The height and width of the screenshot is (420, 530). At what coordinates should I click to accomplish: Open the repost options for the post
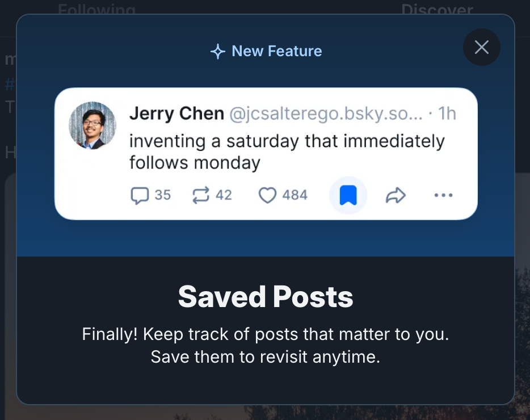pyautogui.click(x=200, y=195)
